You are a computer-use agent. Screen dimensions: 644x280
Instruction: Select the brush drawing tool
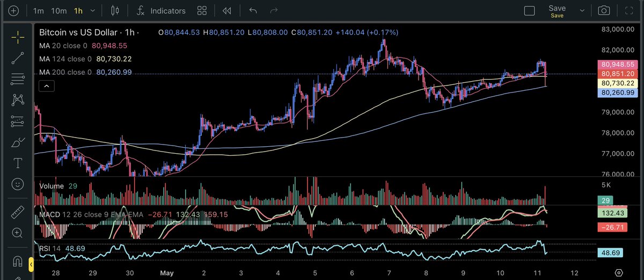(x=18, y=142)
